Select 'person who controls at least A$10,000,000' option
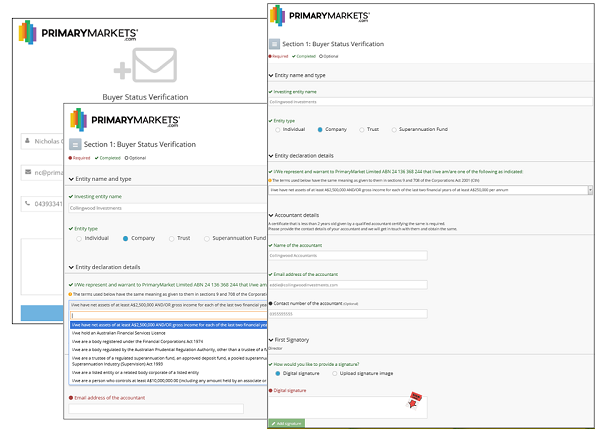 (x=169, y=381)
